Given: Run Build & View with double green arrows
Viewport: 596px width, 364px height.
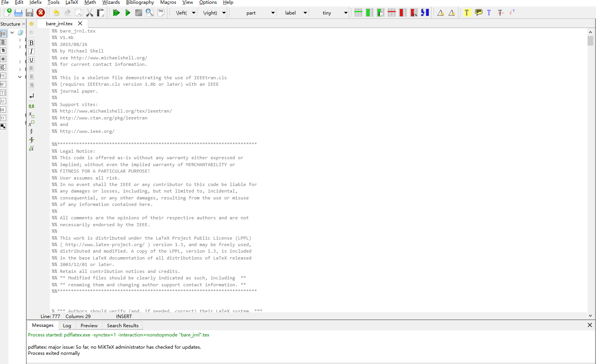Looking at the screenshot, I should (x=117, y=13).
